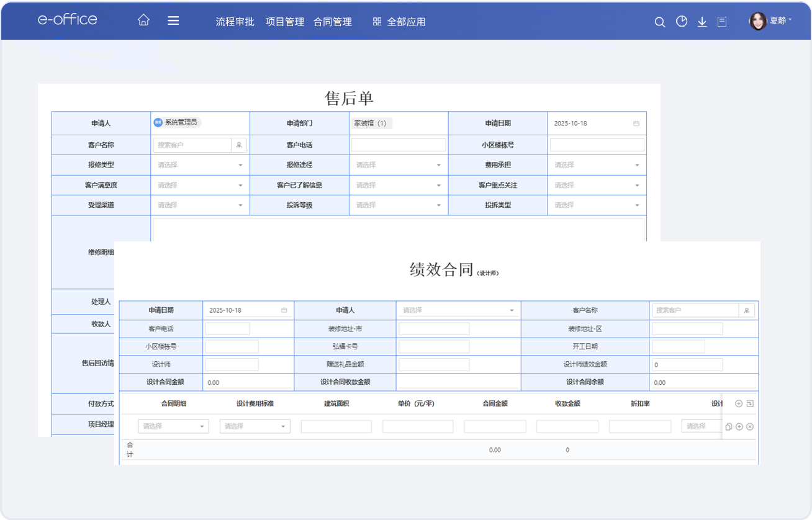Click copy row icon in contract detail table
The image size is (812, 520).
point(729,427)
